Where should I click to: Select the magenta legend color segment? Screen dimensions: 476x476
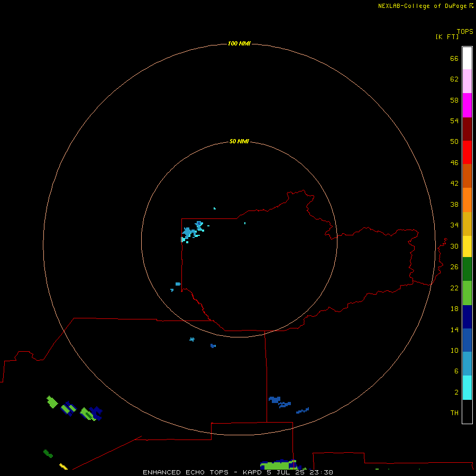click(467, 105)
